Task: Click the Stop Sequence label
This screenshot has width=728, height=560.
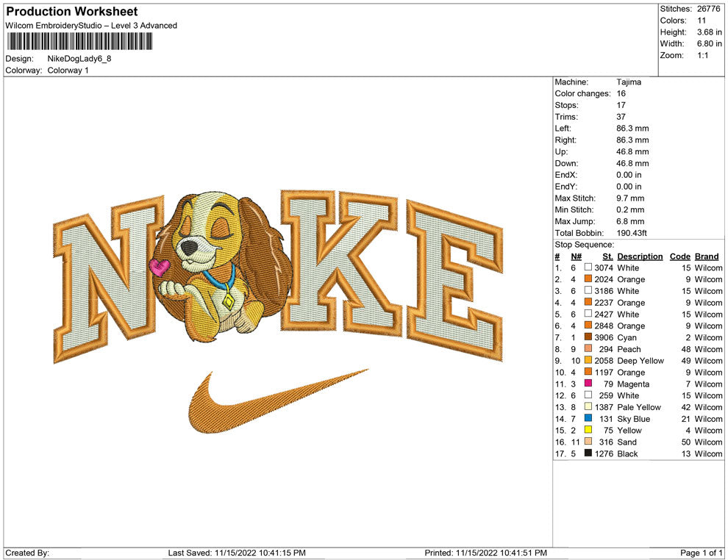Action: tap(584, 245)
